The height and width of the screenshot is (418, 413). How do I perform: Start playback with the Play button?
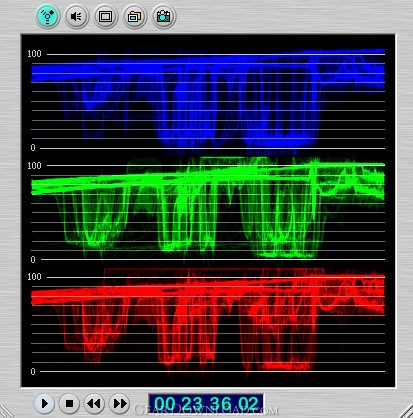45,404
